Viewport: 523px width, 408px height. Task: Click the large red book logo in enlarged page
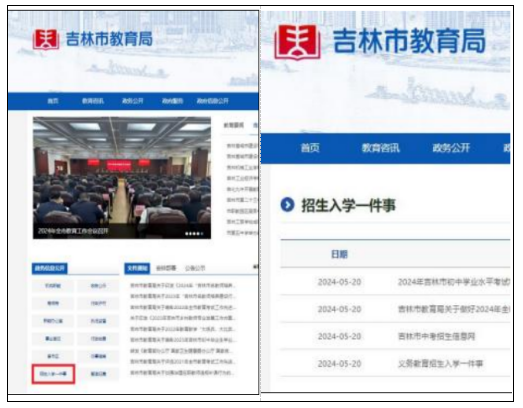297,42
